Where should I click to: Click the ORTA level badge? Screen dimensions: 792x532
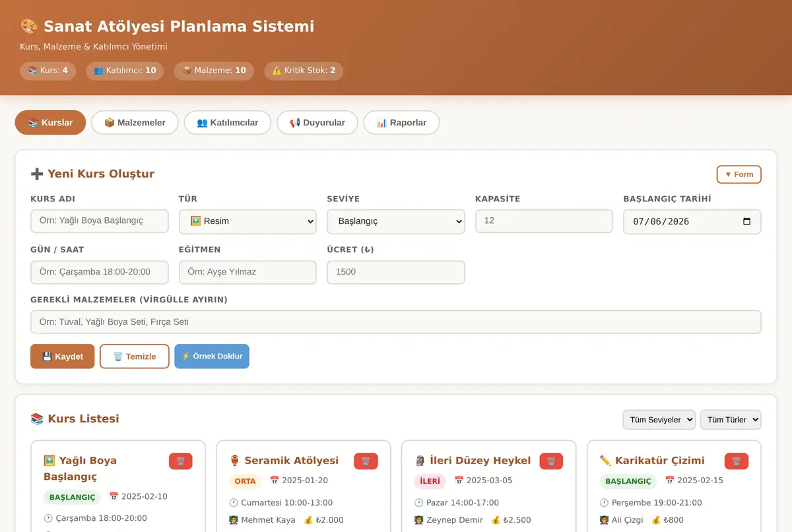[x=246, y=481]
